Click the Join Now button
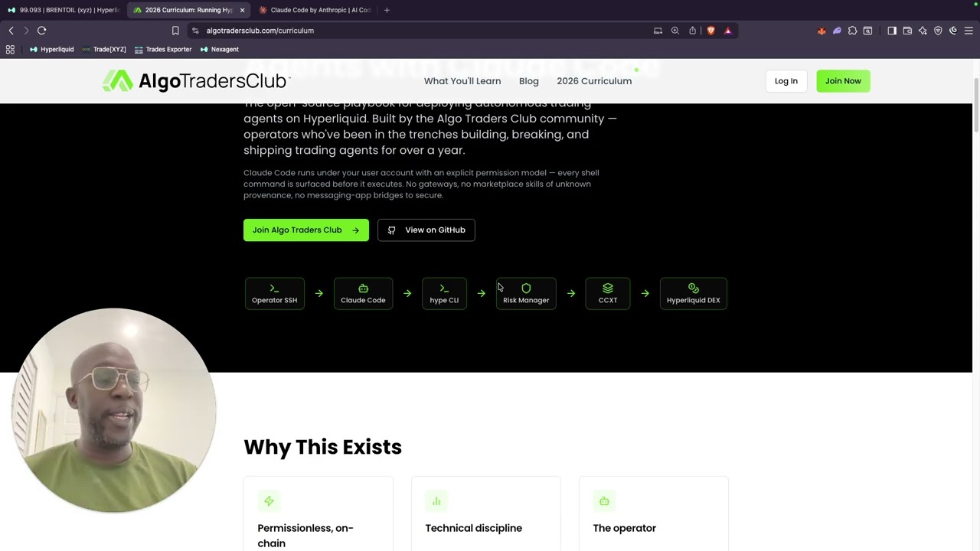Viewport: 980px width, 551px height. pyautogui.click(x=843, y=81)
